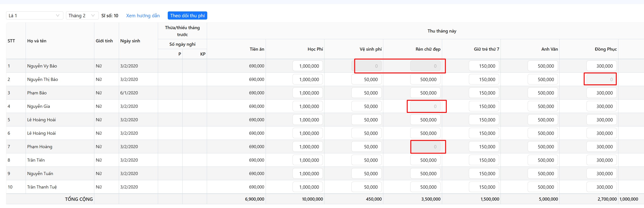Screen dimensions: 644x208
Task: Click the "Họ và tên" column header
Action: pos(37,41)
